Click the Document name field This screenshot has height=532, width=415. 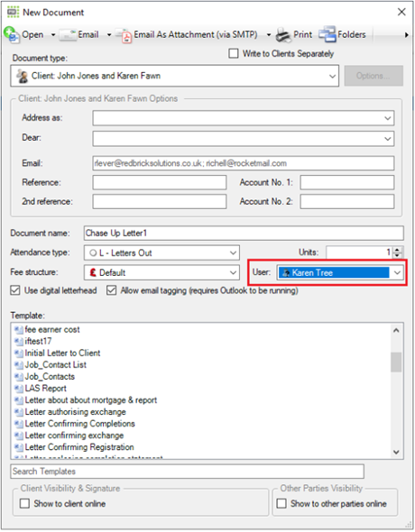tap(244, 234)
